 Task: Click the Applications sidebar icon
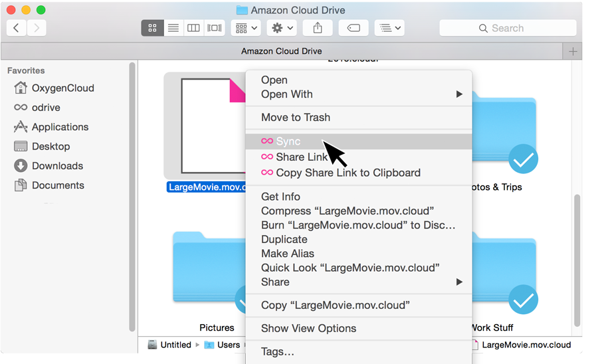click(21, 127)
